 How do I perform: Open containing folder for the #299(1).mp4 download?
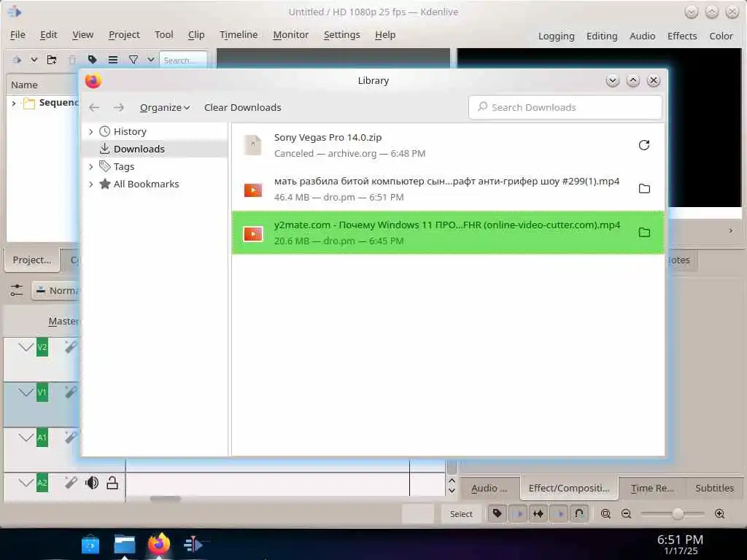[x=644, y=189]
